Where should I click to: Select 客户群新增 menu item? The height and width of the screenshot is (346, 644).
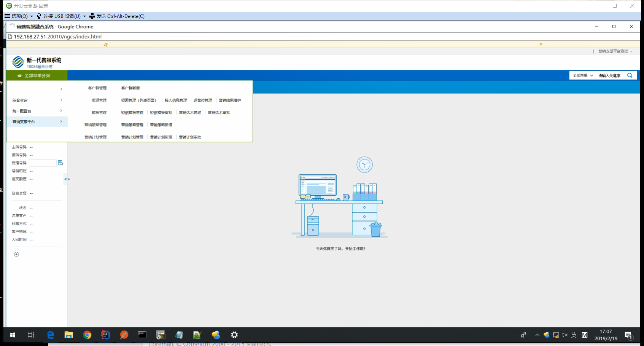coord(130,88)
